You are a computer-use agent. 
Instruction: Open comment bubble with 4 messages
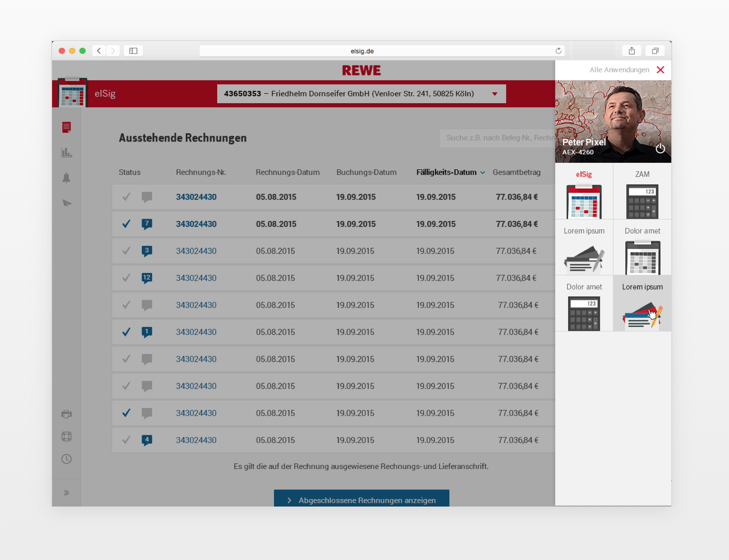pyautogui.click(x=147, y=440)
